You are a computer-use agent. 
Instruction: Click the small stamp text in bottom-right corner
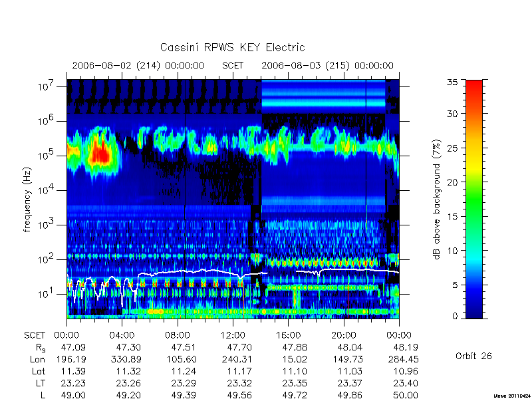(x=513, y=396)
